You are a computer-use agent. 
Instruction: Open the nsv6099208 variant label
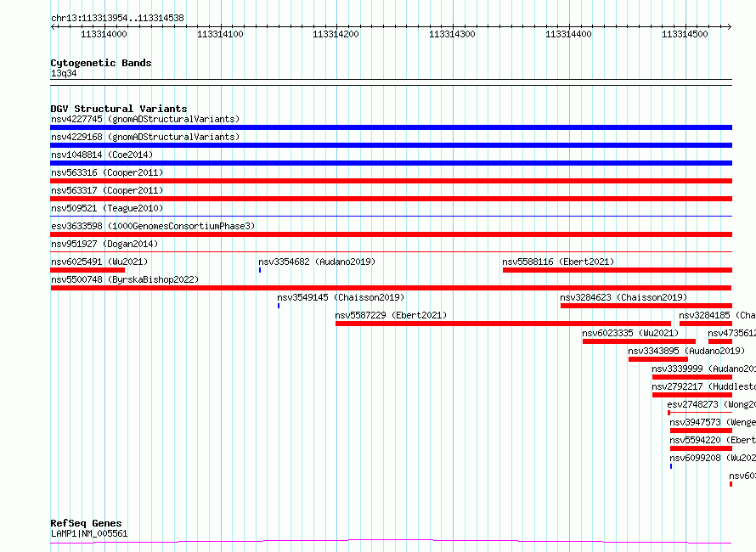tap(713, 458)
